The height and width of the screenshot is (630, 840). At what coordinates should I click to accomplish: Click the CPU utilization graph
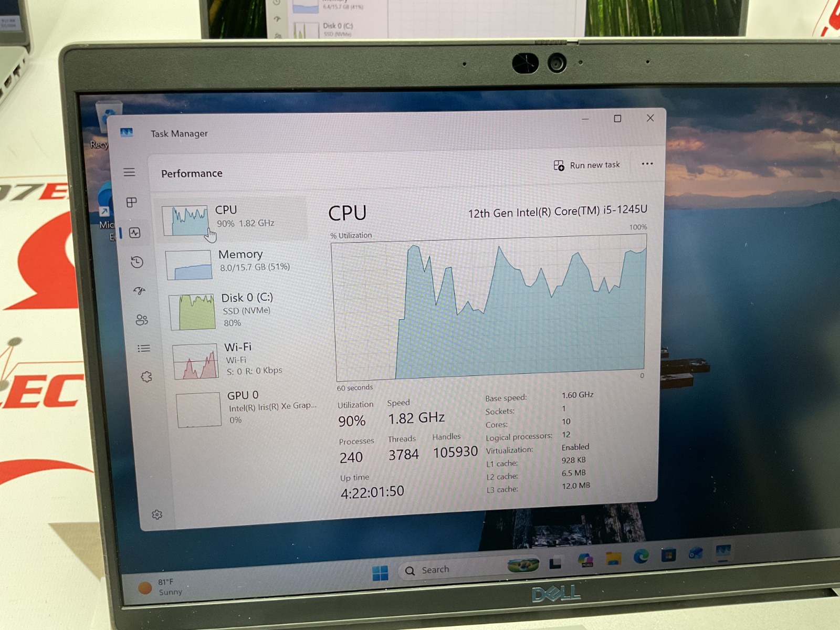click(489, 307)
